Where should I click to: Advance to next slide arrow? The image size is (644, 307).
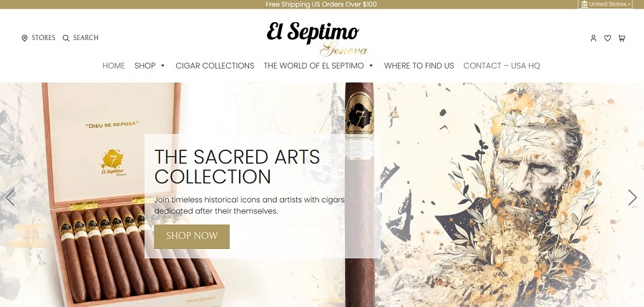click(633, 198)
